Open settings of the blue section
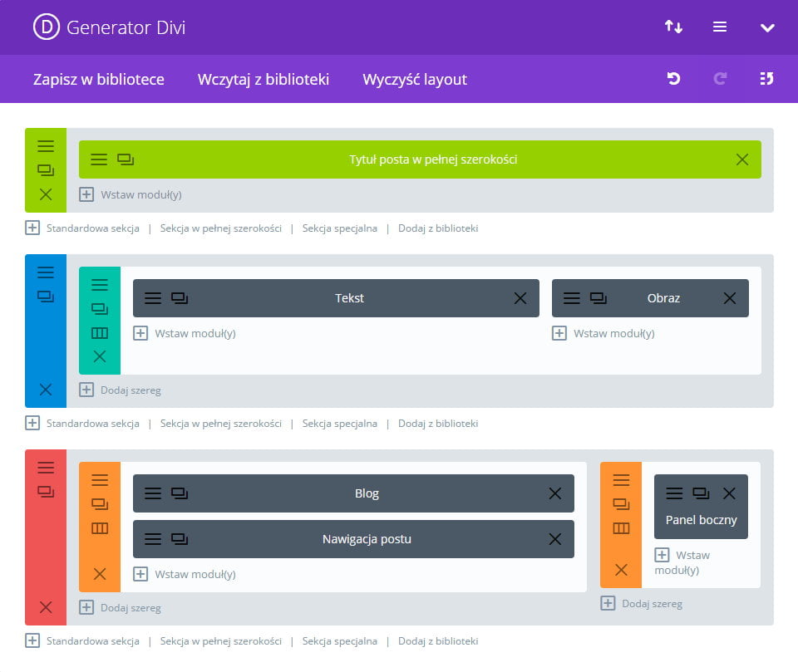The width and height of the screenshot is (798, 672). [x=46, y=272]
